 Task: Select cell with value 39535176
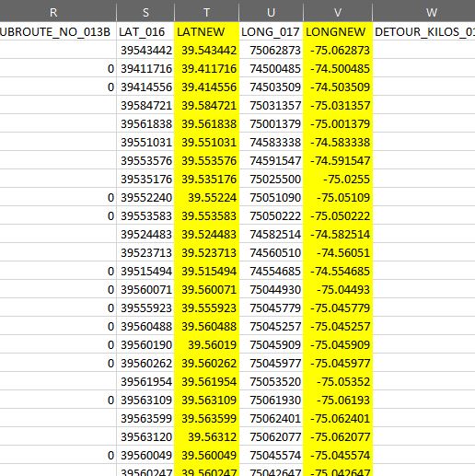tap(145, 179)
